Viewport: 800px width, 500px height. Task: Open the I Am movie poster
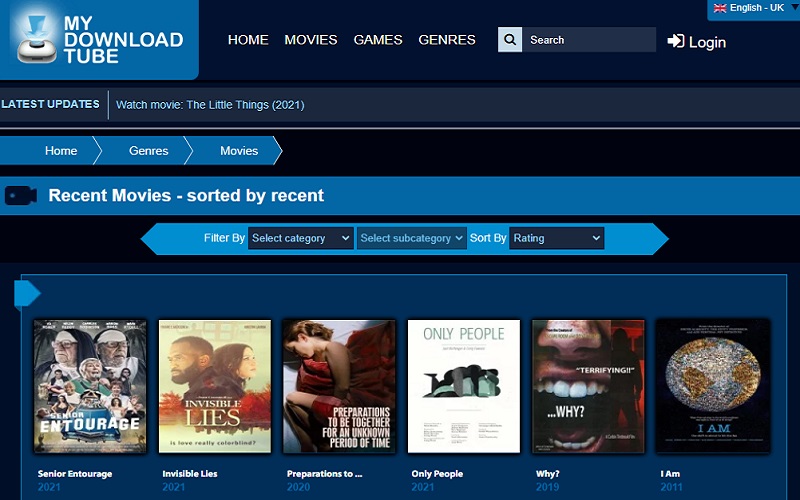(713, 386)
